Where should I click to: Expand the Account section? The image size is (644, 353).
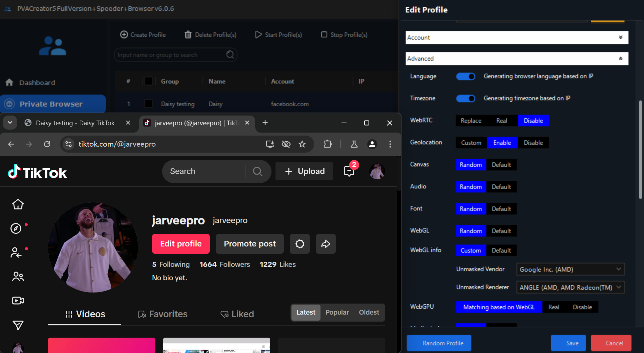click(517, 37)
